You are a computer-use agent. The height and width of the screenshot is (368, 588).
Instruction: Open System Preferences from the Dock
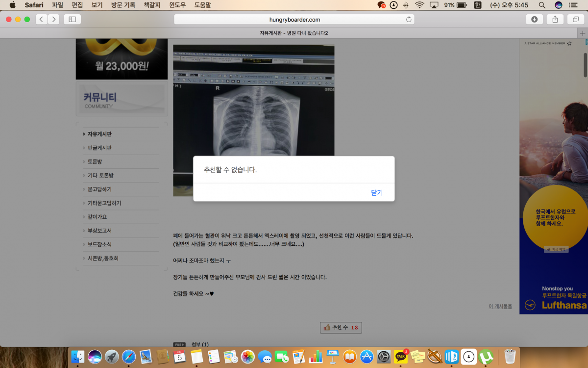click(x=384, y=357)
